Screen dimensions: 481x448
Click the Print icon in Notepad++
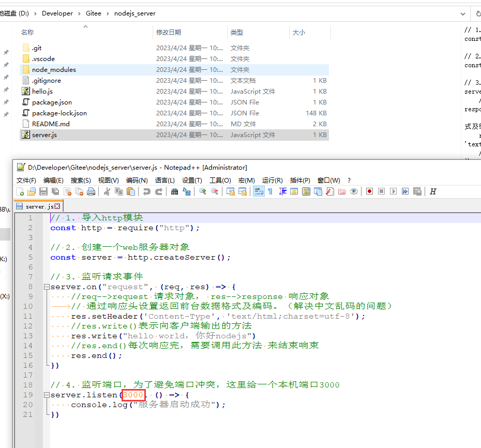pyautogui.click(x=91, y=191)
